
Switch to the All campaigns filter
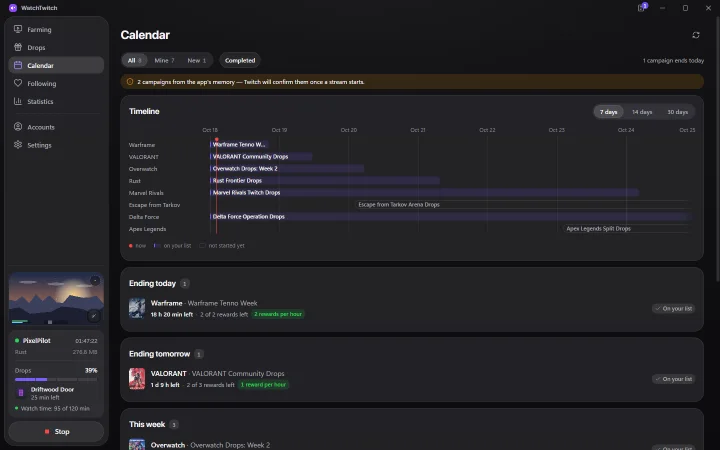point(134,60)
